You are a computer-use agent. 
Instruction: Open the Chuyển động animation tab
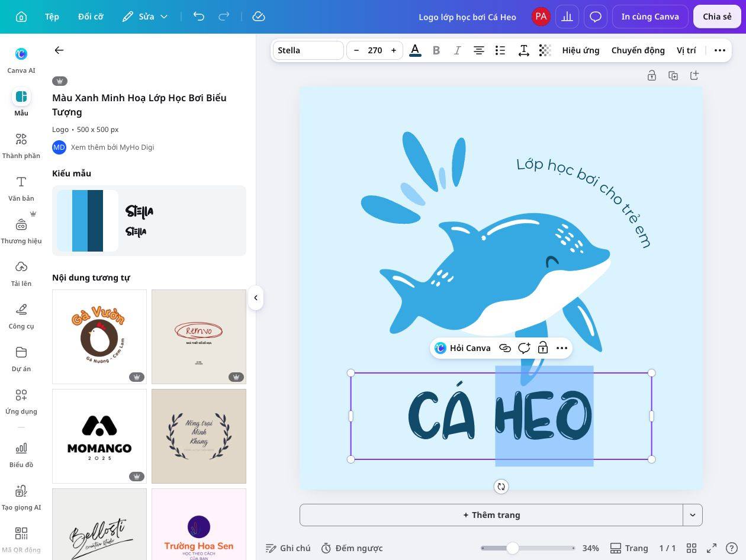638,50
